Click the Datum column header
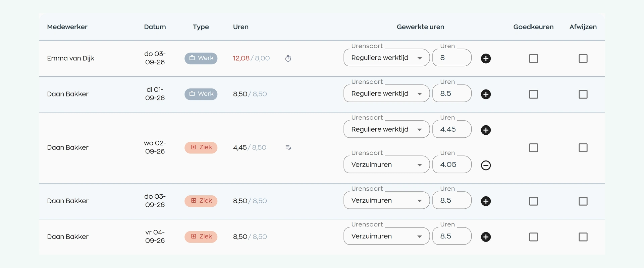This screenshot has width=644, height=268. coord(155,27)
